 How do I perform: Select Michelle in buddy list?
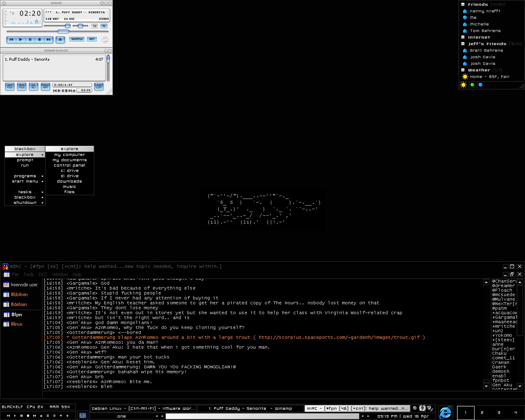479,24
